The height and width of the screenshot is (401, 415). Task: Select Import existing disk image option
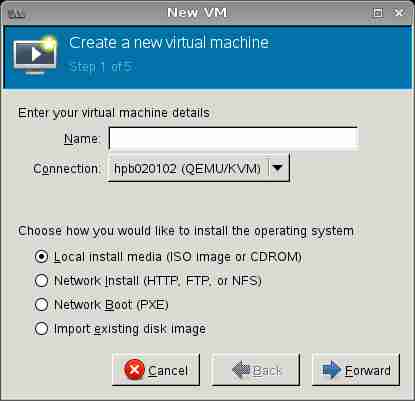click(x=41, y=329)
